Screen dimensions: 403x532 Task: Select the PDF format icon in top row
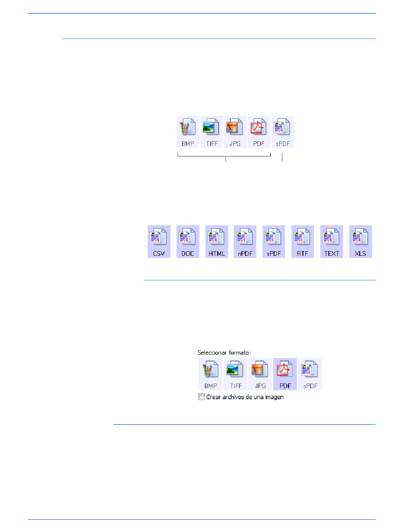(x=259, y=132)
